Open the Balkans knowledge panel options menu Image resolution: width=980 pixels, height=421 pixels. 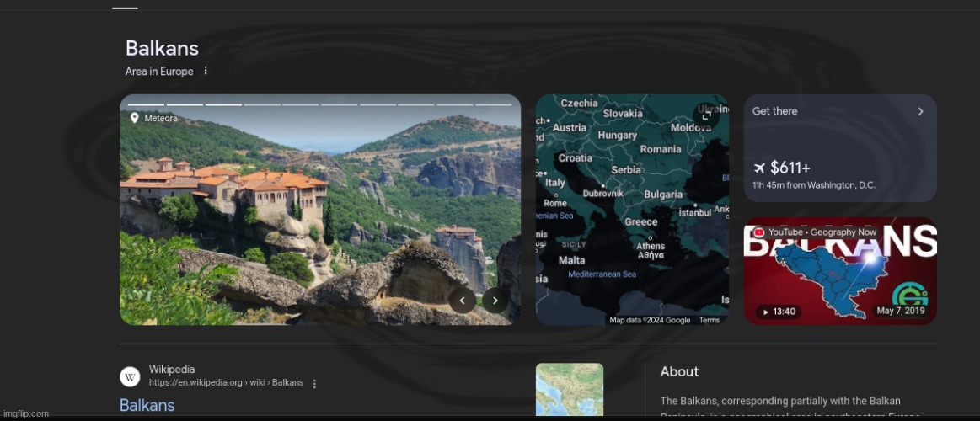[x=206, y=71]
